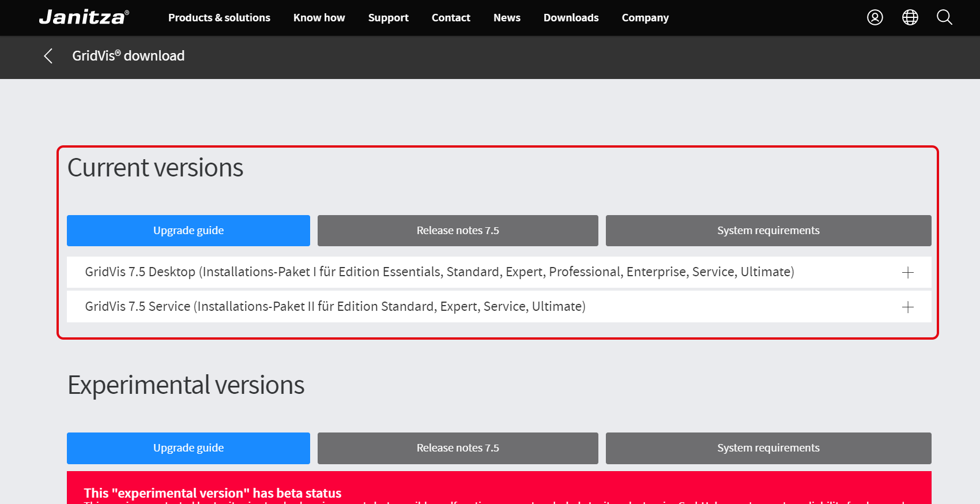This screenshot has height=504, width=980.
Task: Open the Support menu
Action: [x=389, y=18]
